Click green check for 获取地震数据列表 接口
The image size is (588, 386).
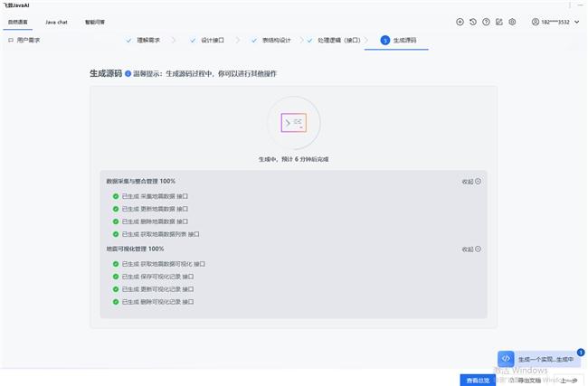[116, 234]
